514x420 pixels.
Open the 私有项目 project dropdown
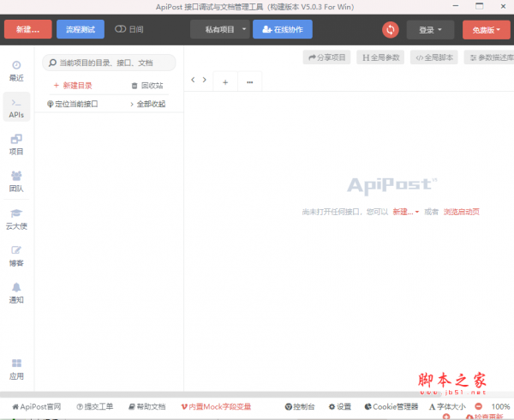click(x=219, y=29)
